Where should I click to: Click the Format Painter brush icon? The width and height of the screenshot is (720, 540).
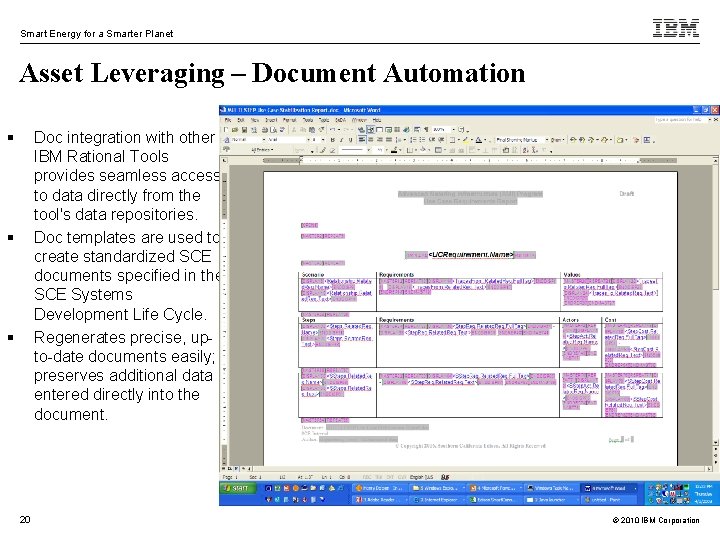click(321, 130)
